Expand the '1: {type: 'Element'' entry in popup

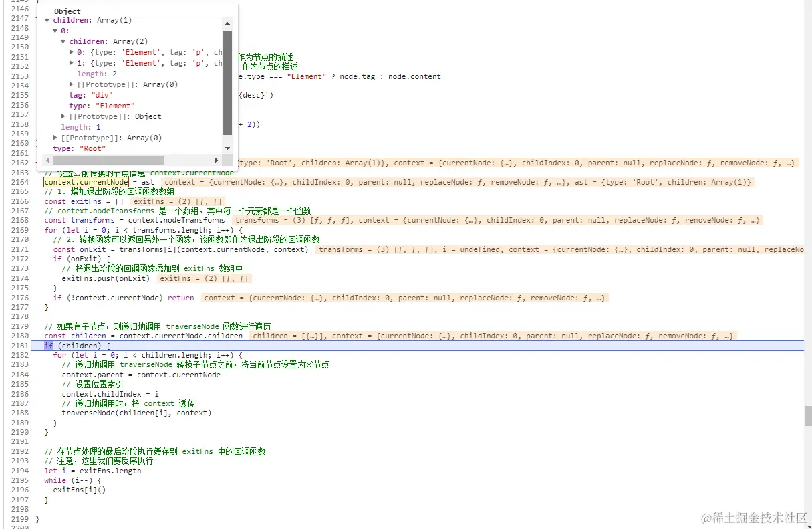tap(72, 64)
